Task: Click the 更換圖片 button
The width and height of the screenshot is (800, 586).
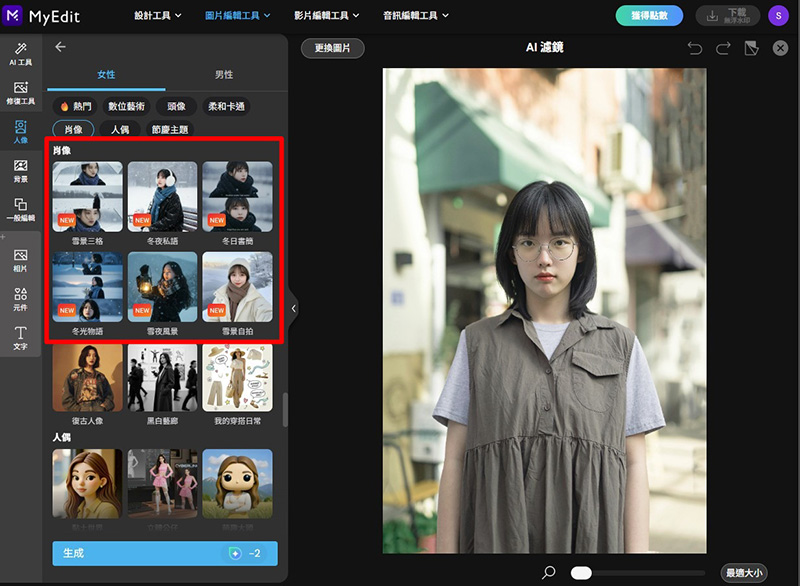Action: pyautogui.click(x=332, y=48)
